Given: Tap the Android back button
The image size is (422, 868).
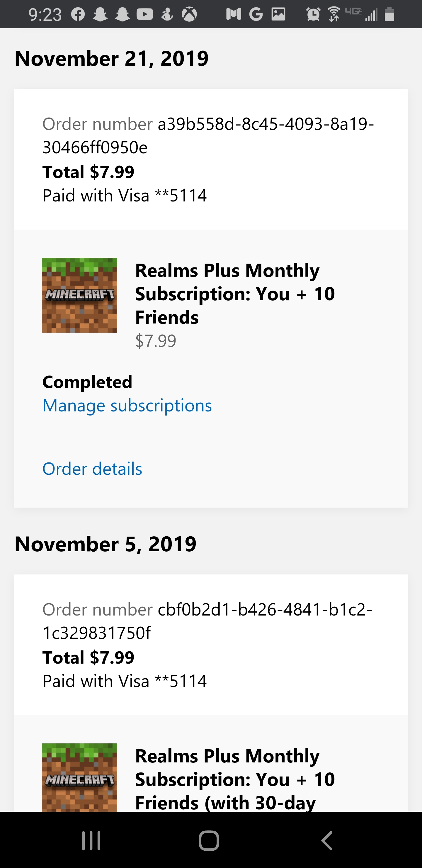Looking at the screenshot, I should click(x=327, y=841).
